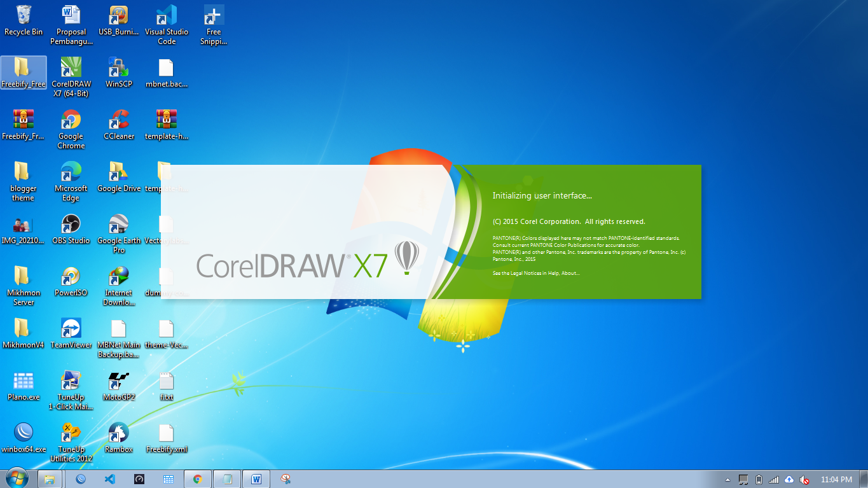Open the Windows Start menu orb
The width and height of the screenshot is (868, 488).
coord(16,478)
